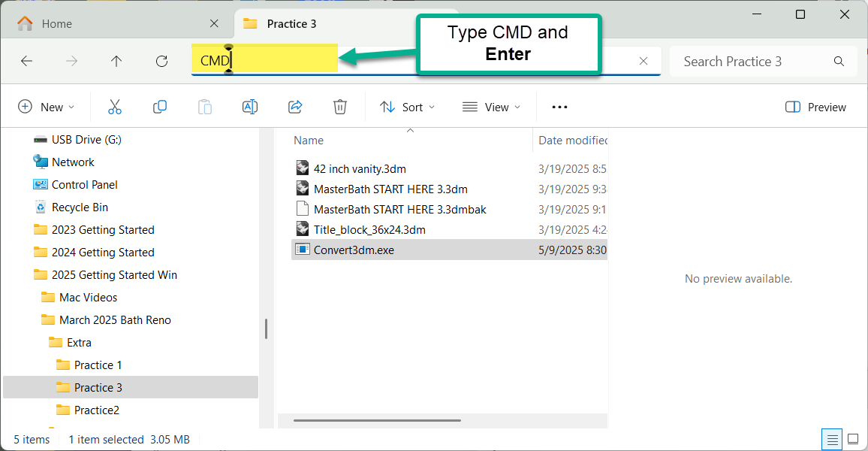
Task: Click the Copy icon in toolbar
Action: click(160, 107)
